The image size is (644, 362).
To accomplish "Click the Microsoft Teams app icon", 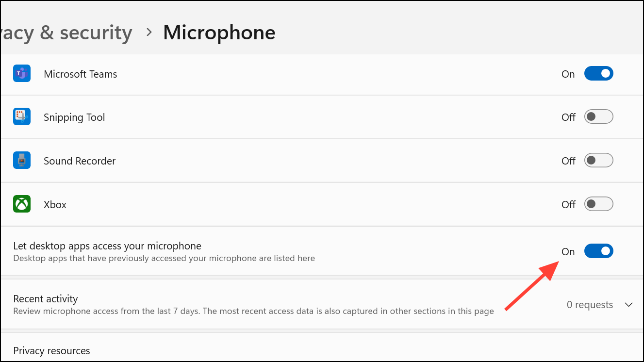I will [22, 74].
